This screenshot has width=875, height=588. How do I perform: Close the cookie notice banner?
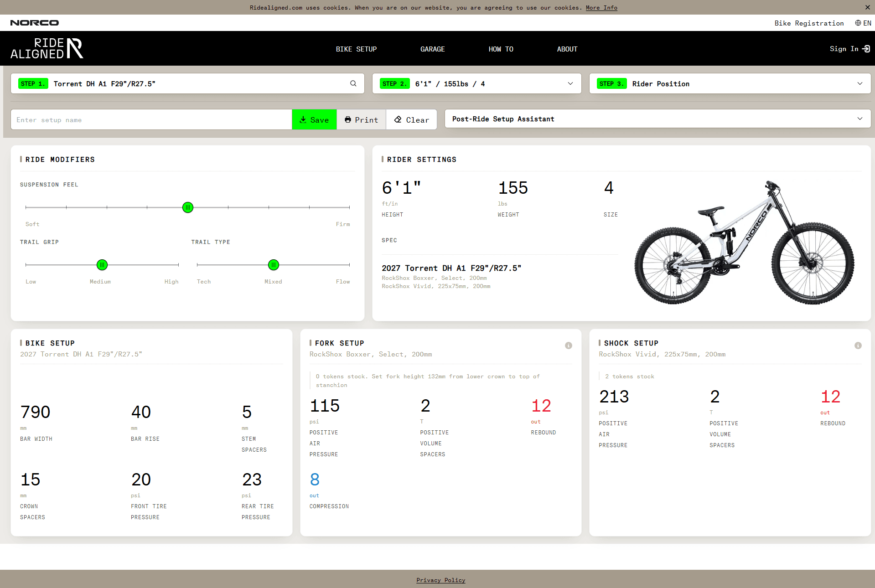pyautogui.click(x=867, y=7)
